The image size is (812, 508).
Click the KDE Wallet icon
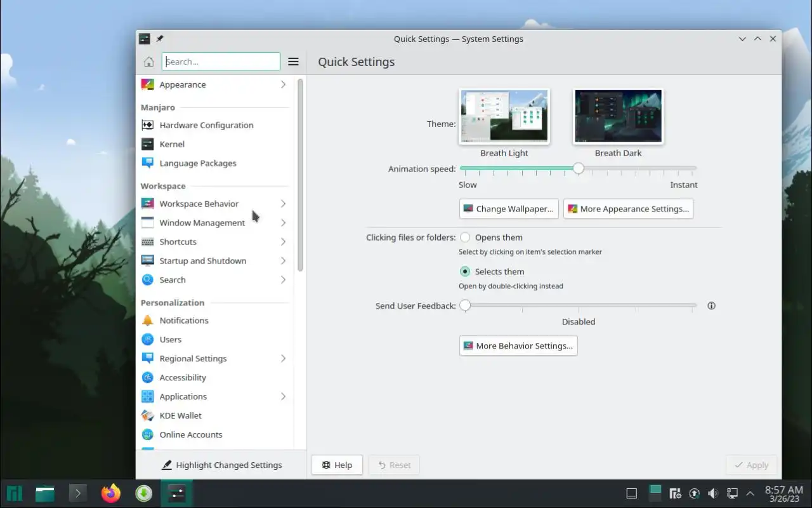click(147, 416)
